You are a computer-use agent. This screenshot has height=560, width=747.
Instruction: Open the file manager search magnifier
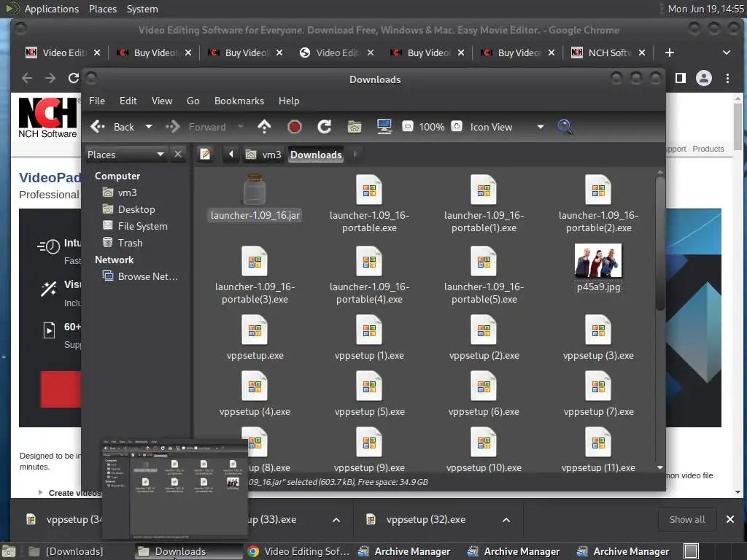pyautogui.click(x=565, y=127)
